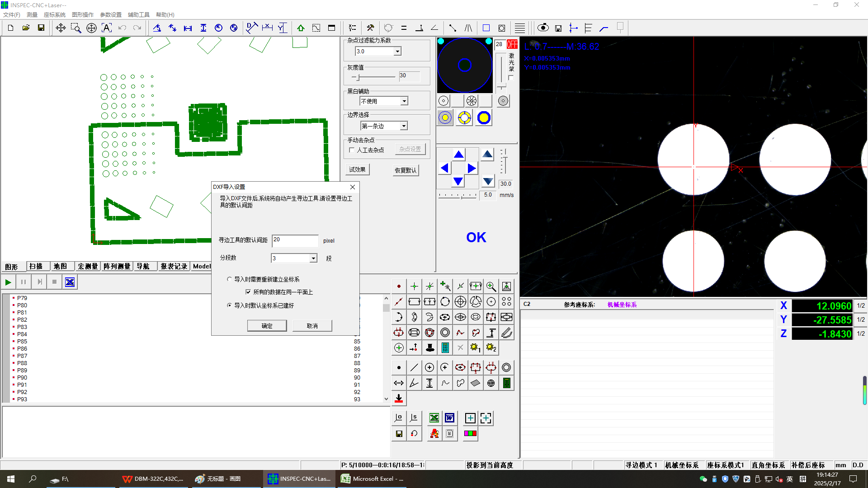The width and height of the screenshot is (868, 488).
Task: Click the Excel export icon in the playback bar
Action: coord(70,282)
